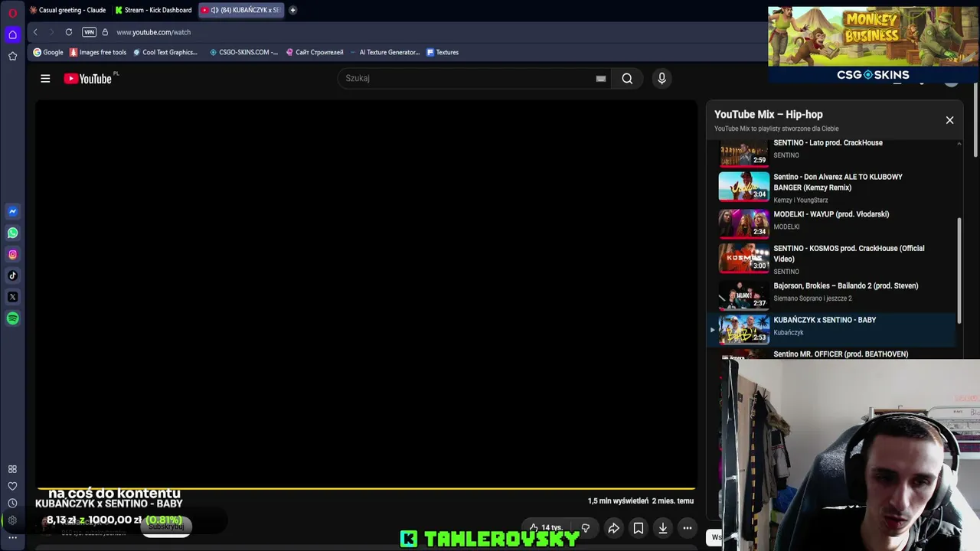Open the Textures bookmark
This screenshot has height=551, width=980.
click(443, 52)
